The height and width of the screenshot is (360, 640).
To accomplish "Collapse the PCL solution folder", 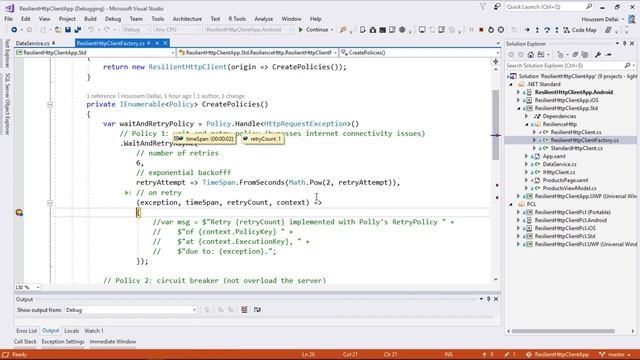I will pyautogui.click(x=511, y=204).
